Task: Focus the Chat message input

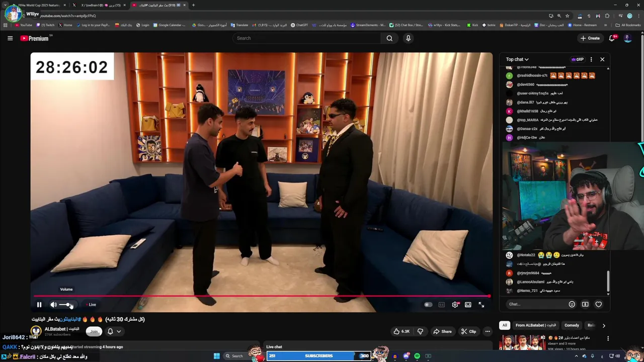Action: tap(536, 304)
